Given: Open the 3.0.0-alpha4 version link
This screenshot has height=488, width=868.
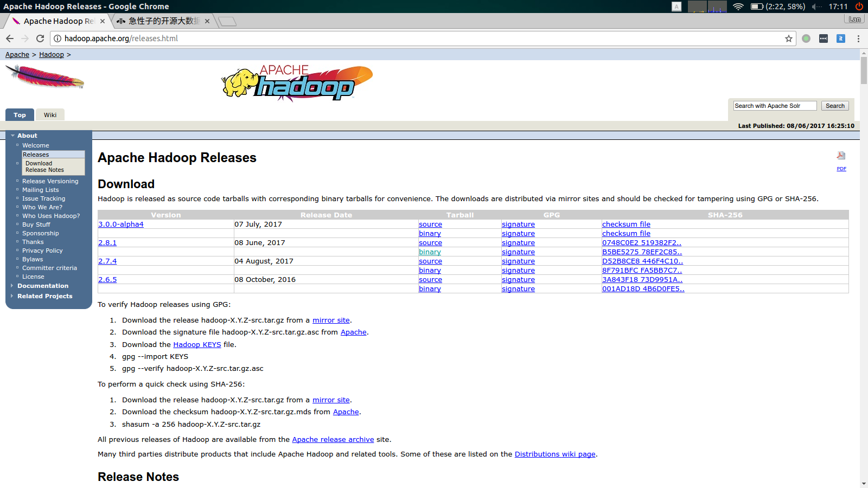Looking at the screenshot, I should pyautogui.click(x=121, y=224).
